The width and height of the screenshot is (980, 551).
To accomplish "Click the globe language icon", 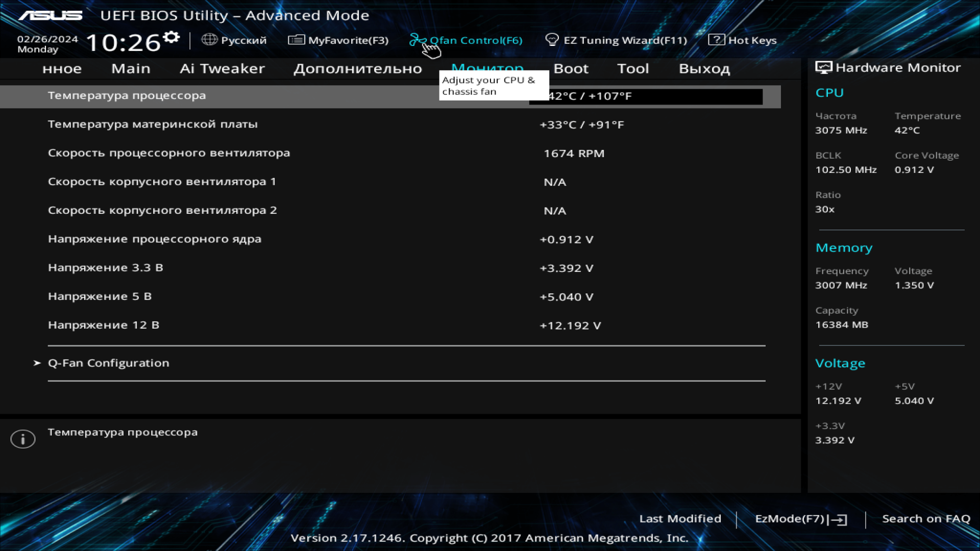I will pyautogui.click(x=209, y=40).
